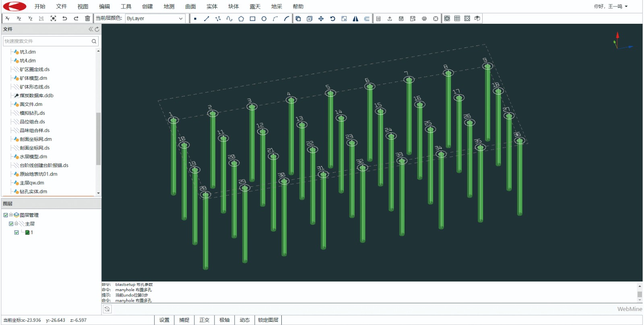Collapse the 图层管理 tree node
The image size is (644, 325).
click(x=11, y=215)
